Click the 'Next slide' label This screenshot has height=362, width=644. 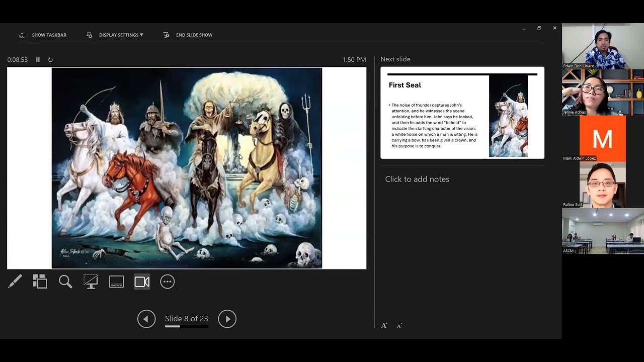tap(395, 59)
